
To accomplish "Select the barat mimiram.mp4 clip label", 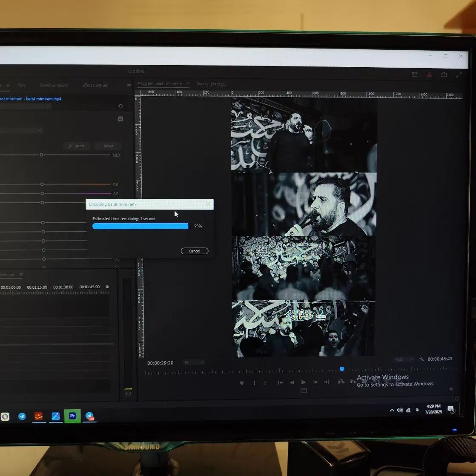I will pyautogui.click(x=44, y=99).
